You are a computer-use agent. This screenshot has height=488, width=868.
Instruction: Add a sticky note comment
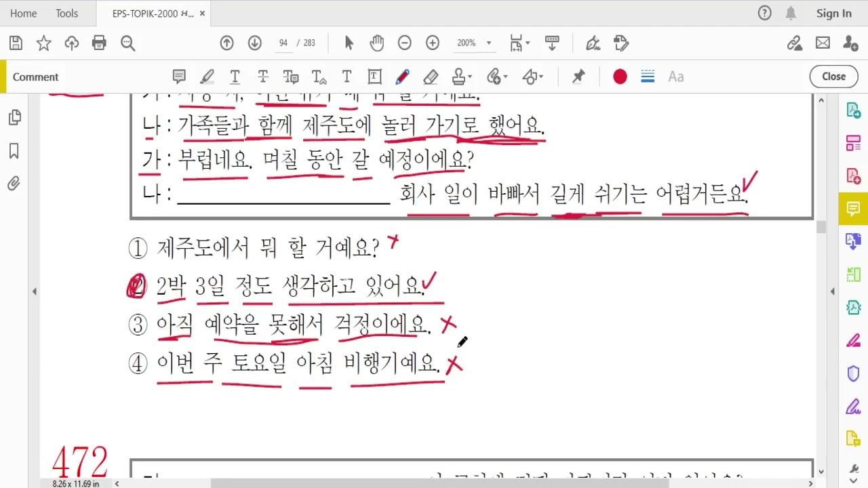pyautogui.click(x=179, y=77)
